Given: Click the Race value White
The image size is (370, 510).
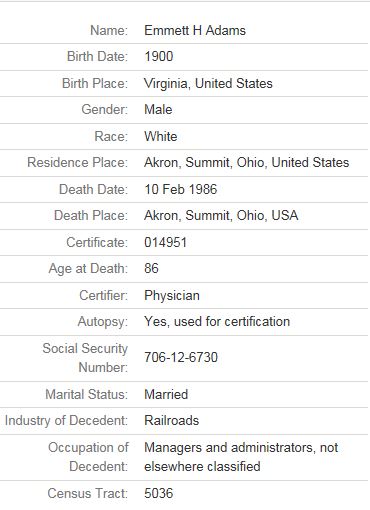Looking at the screenshot, I should (161, 136).
